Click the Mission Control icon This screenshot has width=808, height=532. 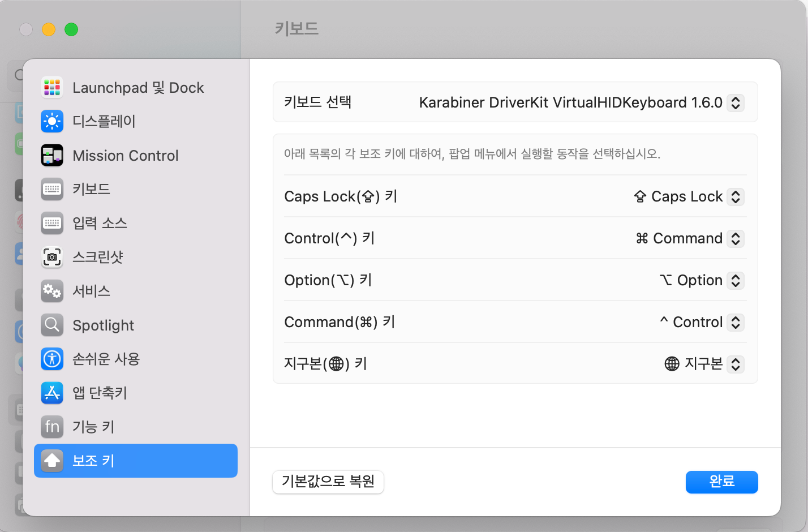[52, 155]
